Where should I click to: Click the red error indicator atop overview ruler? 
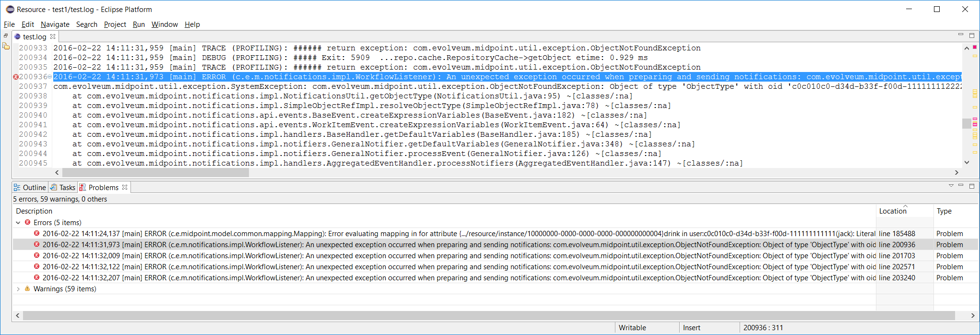pyautogui.click(x=975, y=47)
